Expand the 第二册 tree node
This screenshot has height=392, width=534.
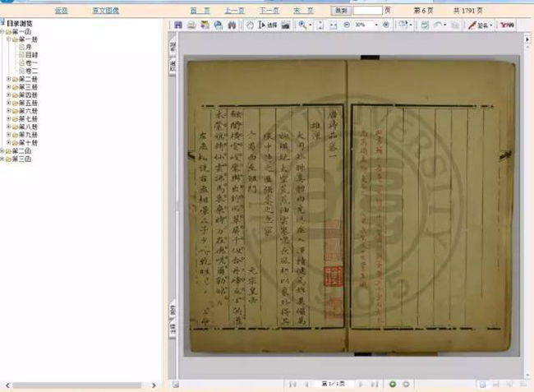coord(9,79)
